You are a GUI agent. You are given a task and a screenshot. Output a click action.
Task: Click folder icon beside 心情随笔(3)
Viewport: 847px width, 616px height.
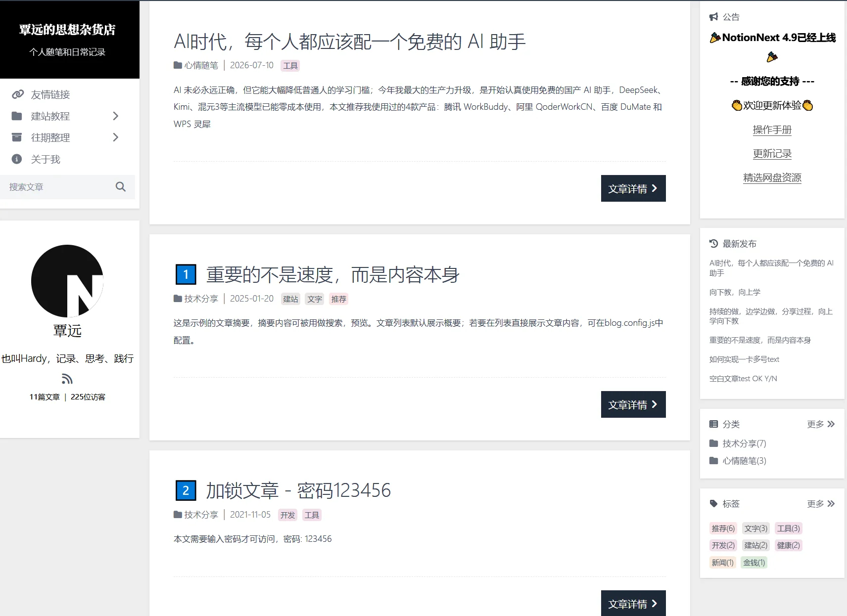[x=713, y=461]
